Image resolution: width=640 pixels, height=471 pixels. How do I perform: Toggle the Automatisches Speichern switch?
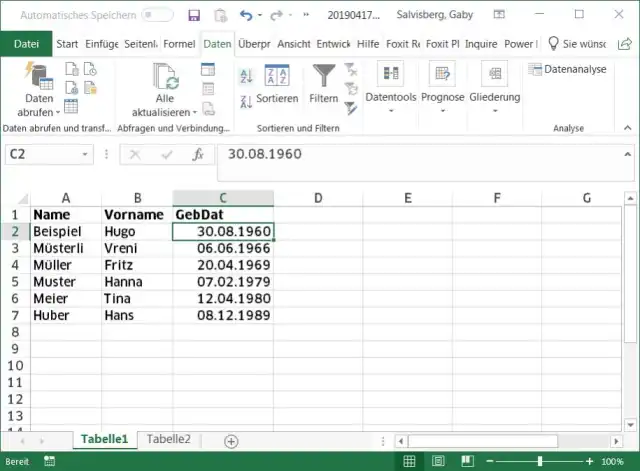(x=157, y=15)
